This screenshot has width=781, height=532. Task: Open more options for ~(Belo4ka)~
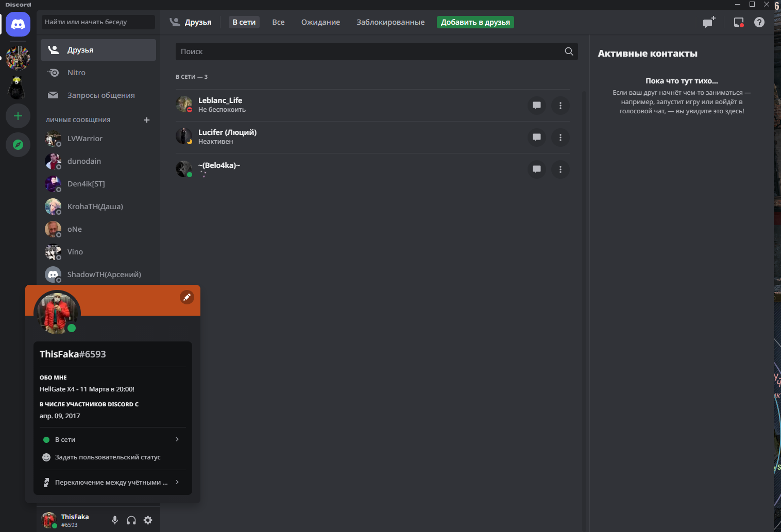(561, 169)
